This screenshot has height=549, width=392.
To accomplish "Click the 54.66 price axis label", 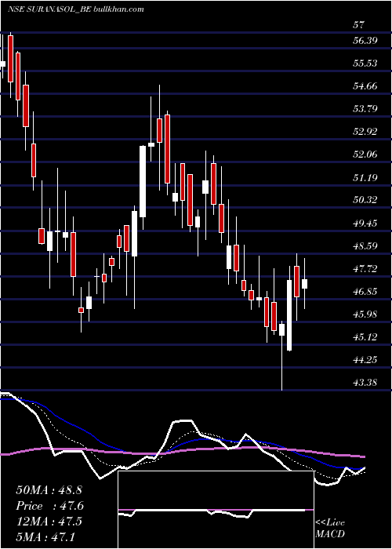I will [x=365, y=86].
